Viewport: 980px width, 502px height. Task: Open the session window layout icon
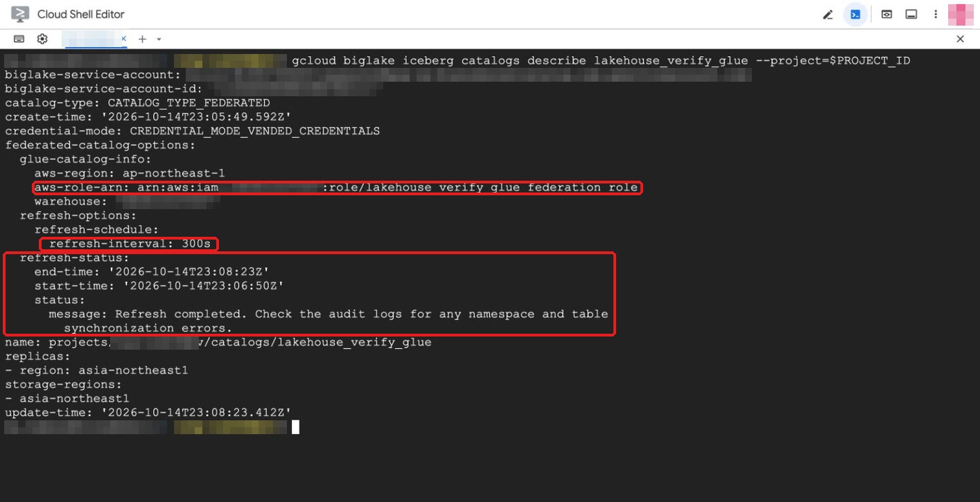click(911, 15)
